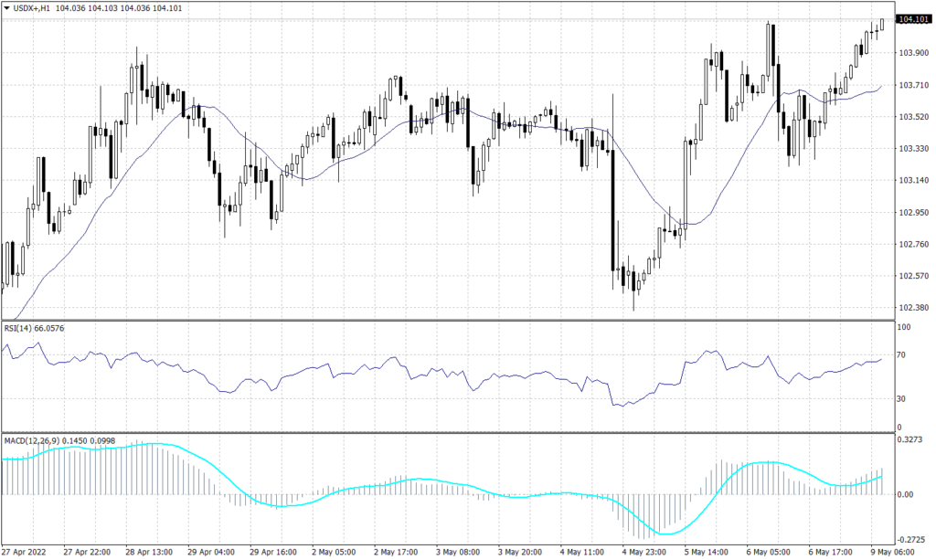
Task: Click the 27 Apr 2022 time axis label
Action: [26, 553]
